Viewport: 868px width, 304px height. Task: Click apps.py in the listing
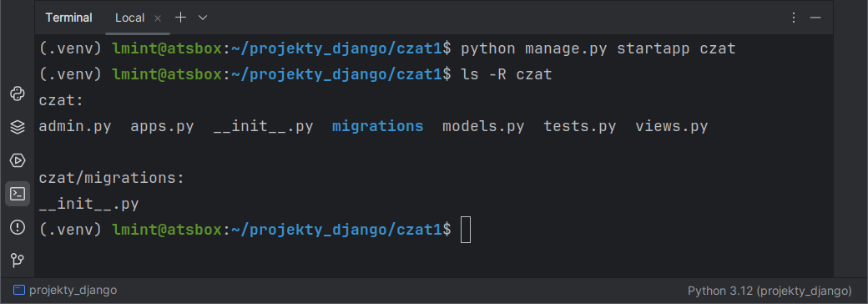[162, 127]
